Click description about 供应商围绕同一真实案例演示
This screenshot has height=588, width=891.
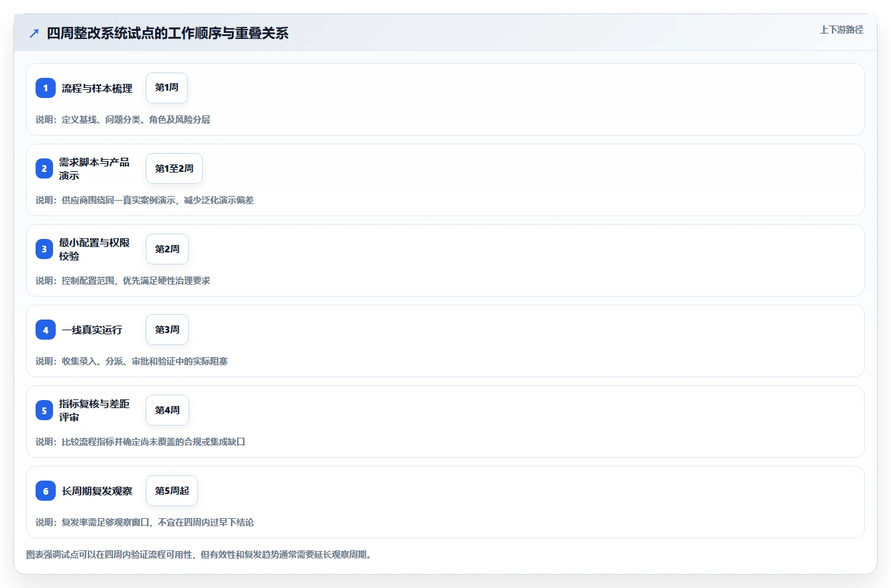[x=144, y=200]
